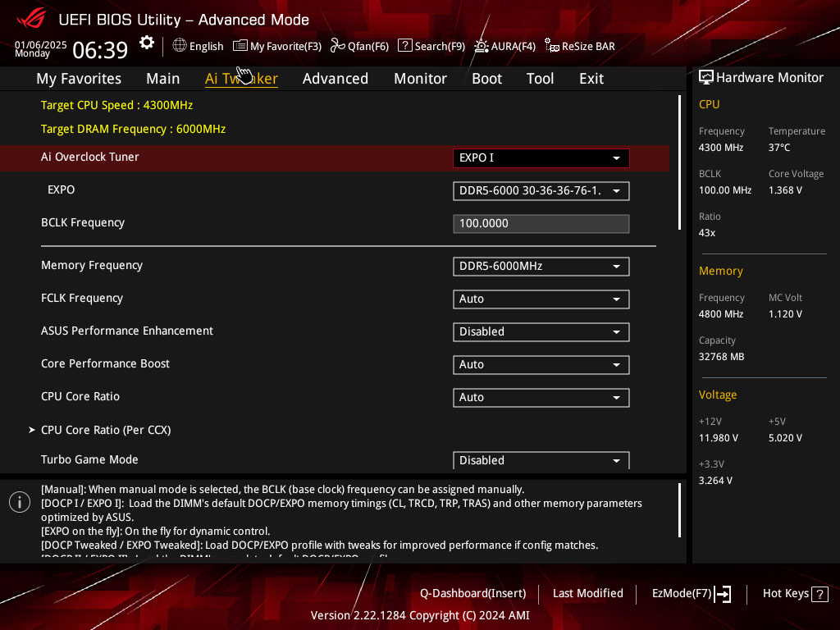Switch to the Tool tab
Screen dimensions: 840x630
tap(540, 79)
